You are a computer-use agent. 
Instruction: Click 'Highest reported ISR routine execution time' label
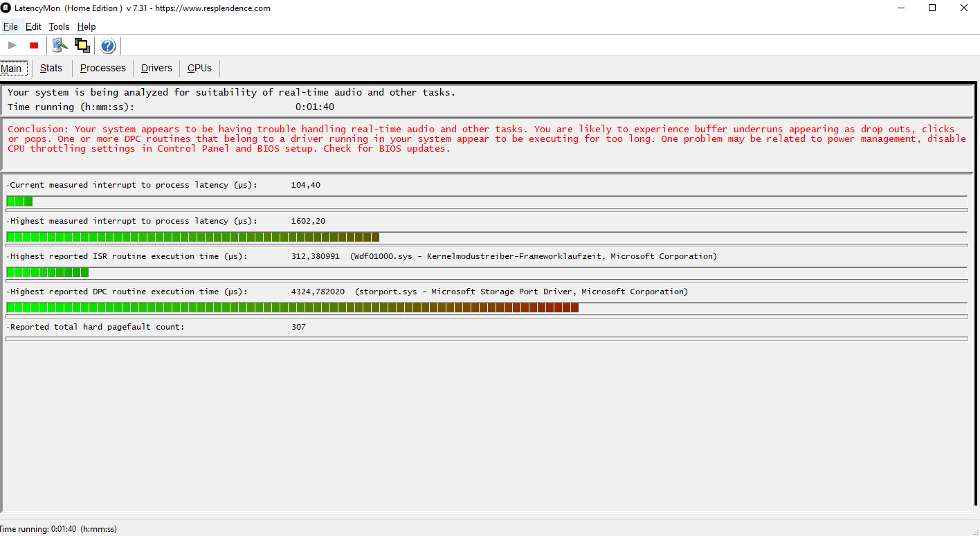click(127, 256)
